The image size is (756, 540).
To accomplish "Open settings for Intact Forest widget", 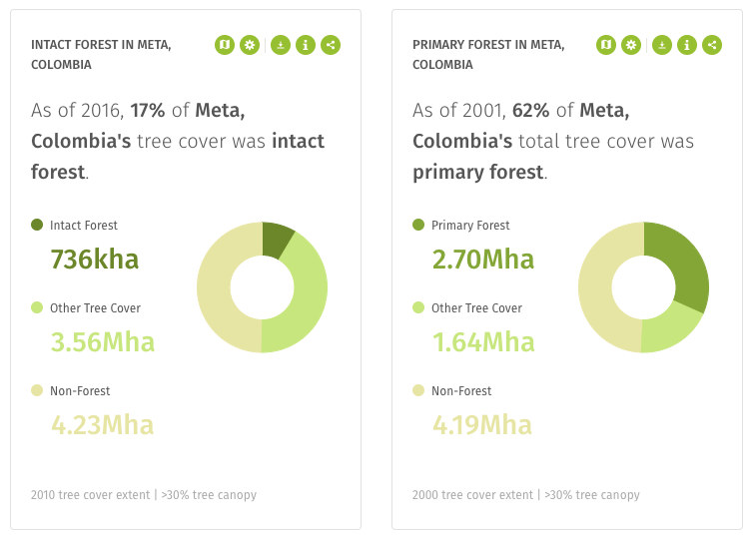I will pyautogui.click(x=250, y=45).
